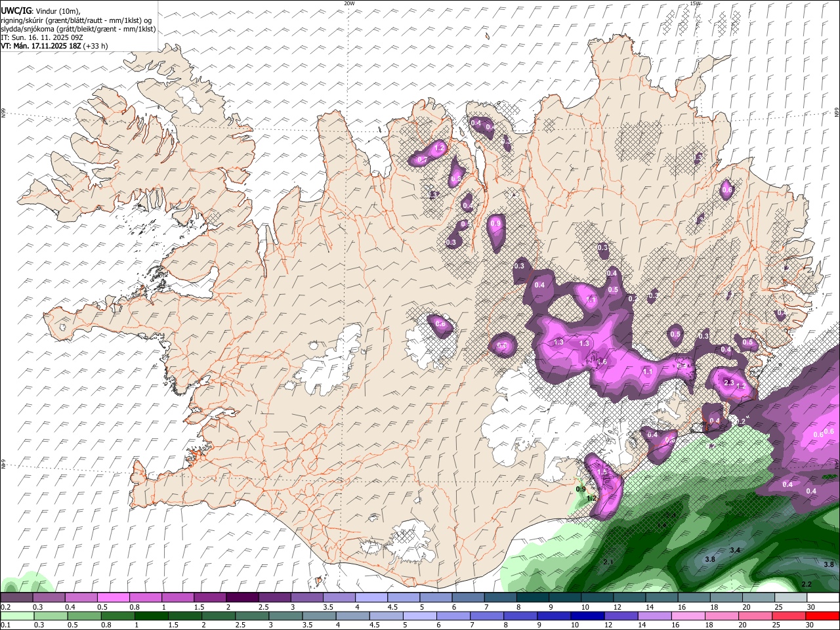Click the UWC/IG title text
The height and width of the screenshot is (630, 840).
[16, 10]
